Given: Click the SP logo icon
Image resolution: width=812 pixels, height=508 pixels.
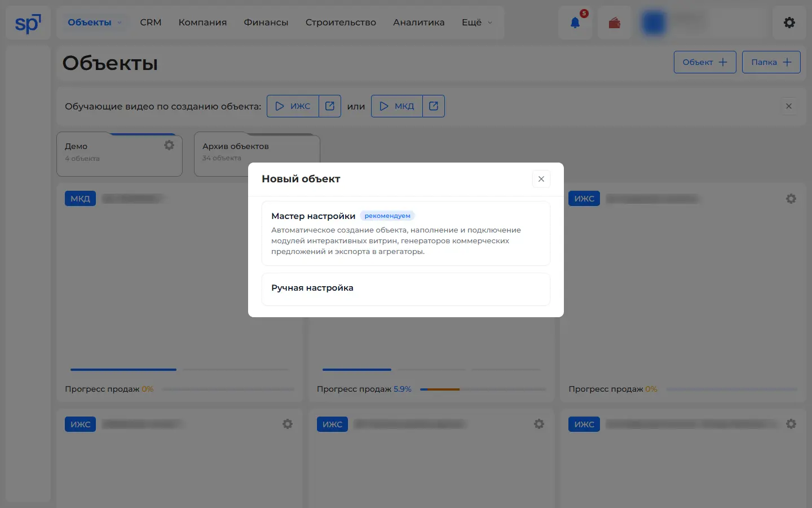Looking at the screenshot, I should click(28, 23).
